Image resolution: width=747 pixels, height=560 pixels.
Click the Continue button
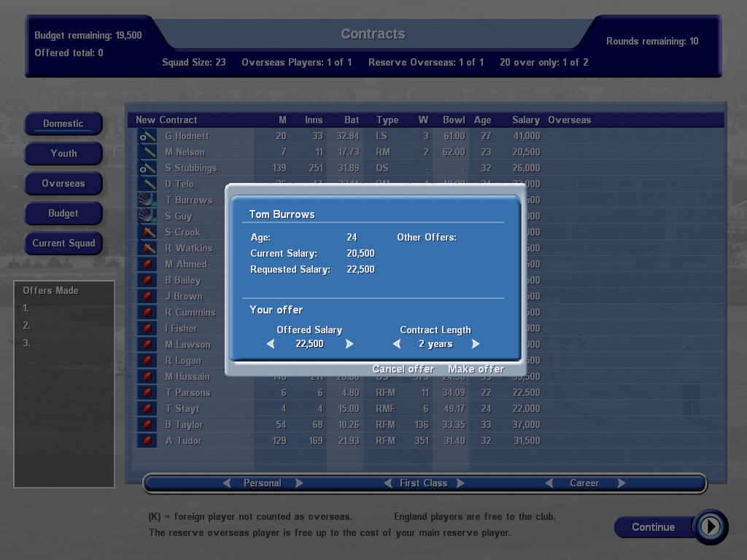point(654,527)
